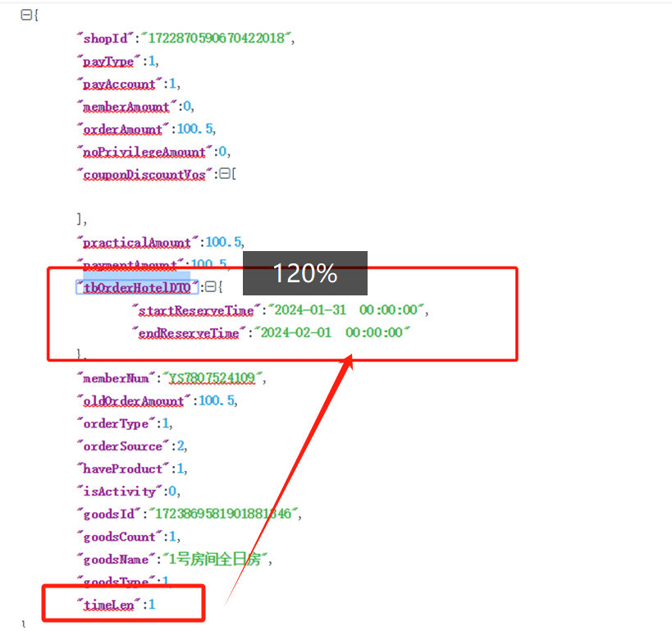Select memberNum value YS7807524109

[x=213, y=378]
